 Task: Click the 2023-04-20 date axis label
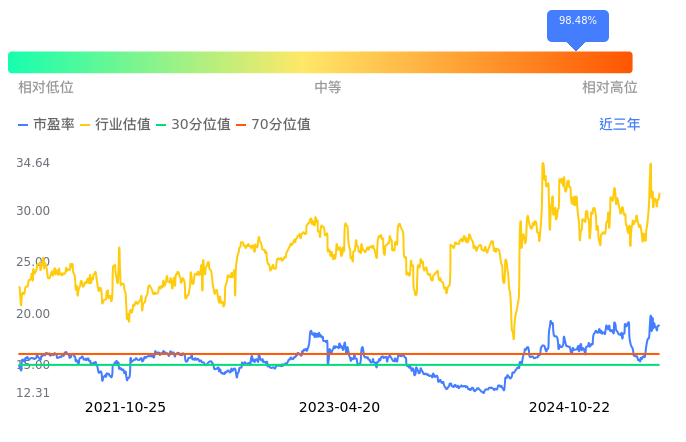[x=340, y=408]
